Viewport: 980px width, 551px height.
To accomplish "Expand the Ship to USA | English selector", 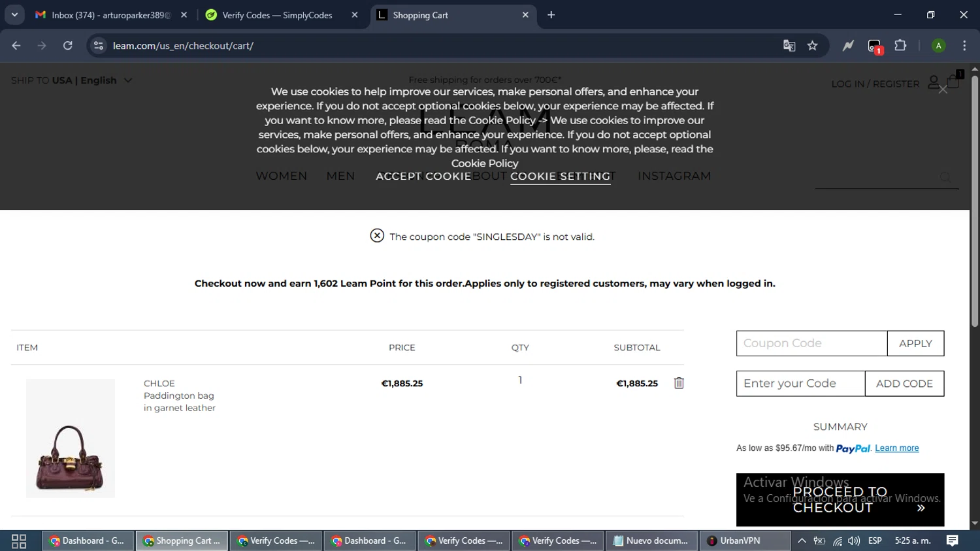I will (x=72, y=80).
